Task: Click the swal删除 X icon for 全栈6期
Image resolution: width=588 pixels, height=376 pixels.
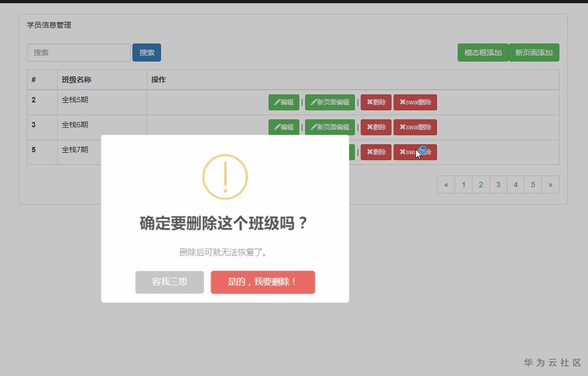Action: point(403,127)
